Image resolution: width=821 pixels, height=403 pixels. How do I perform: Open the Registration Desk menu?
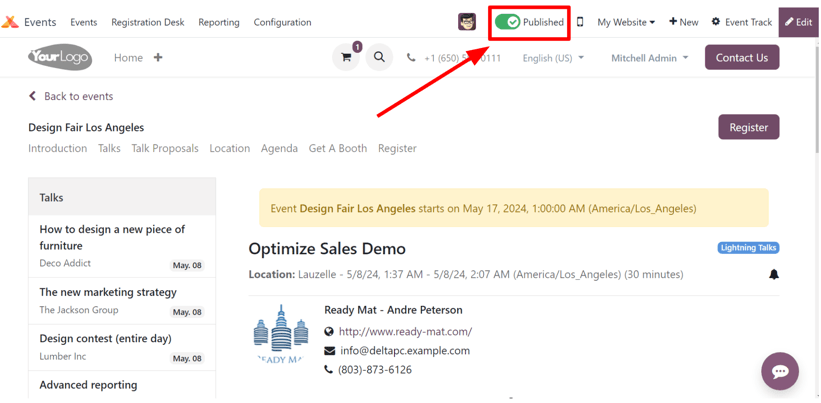147,22
